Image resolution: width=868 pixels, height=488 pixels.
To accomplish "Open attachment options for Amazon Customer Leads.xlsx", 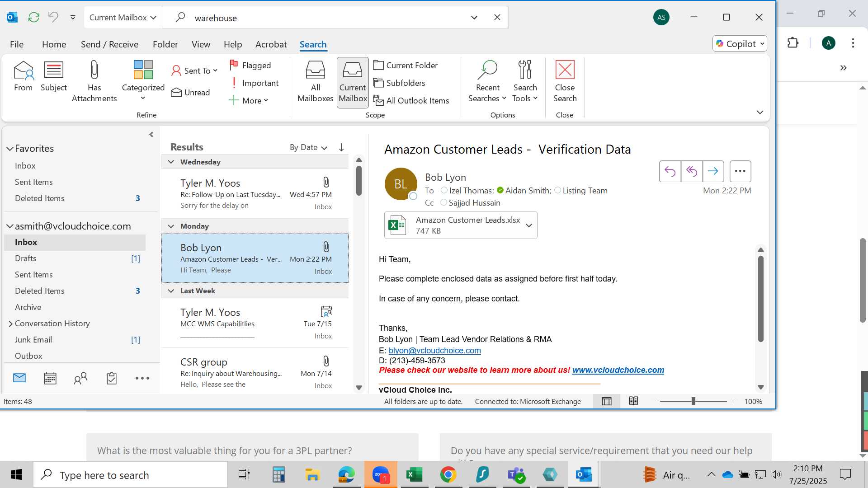I will pyautogui.click(x=529, y=225).
